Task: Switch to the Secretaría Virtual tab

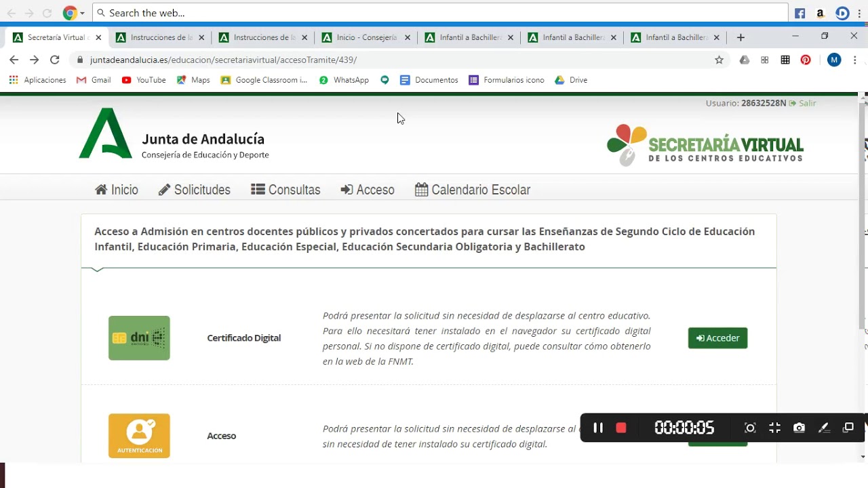Action: tap(57, 37)
